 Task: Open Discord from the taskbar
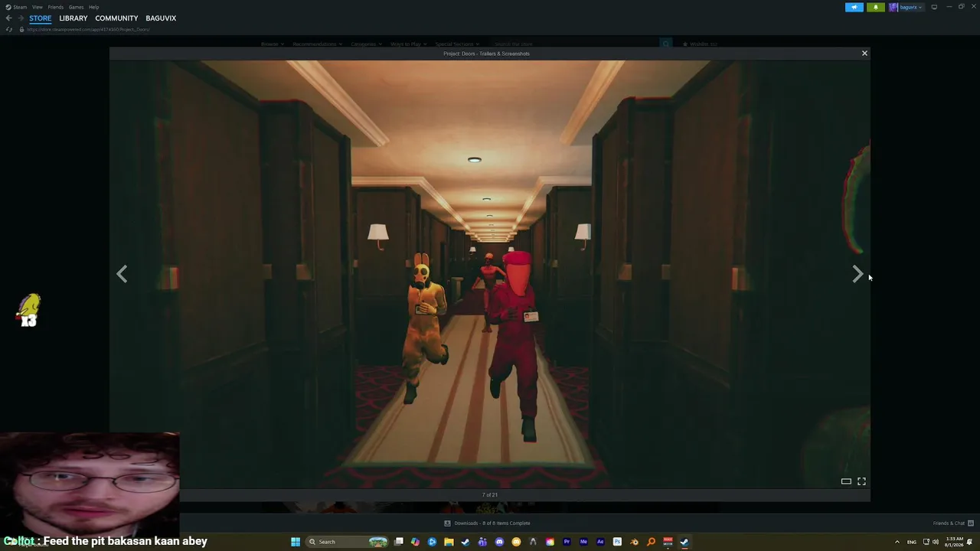(x=499, y=542)
